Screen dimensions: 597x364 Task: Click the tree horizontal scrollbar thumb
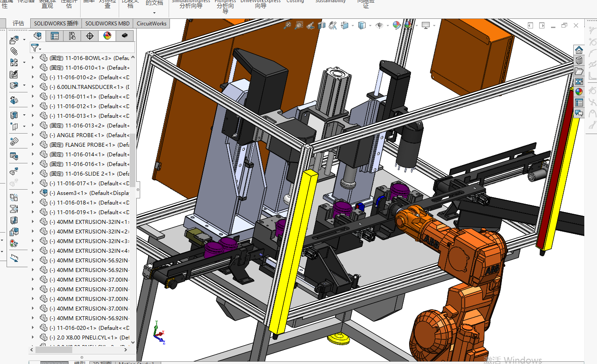point(53,350)
